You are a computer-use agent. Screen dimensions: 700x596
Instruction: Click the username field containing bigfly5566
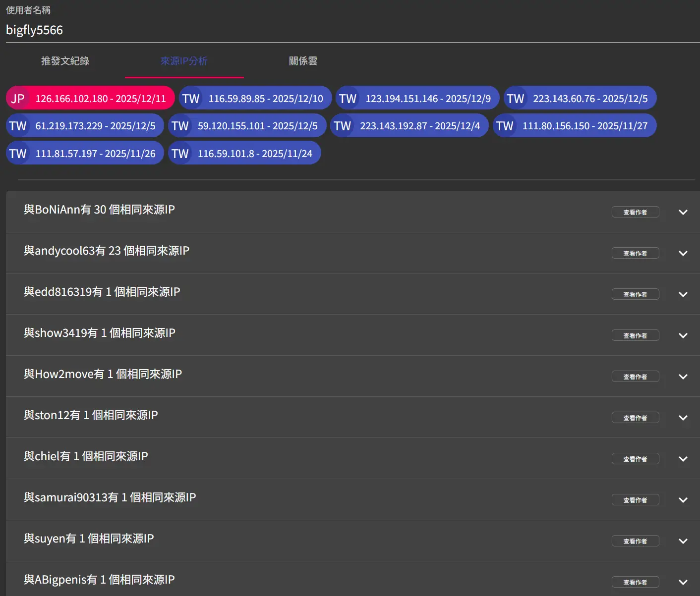click(347, 30)
